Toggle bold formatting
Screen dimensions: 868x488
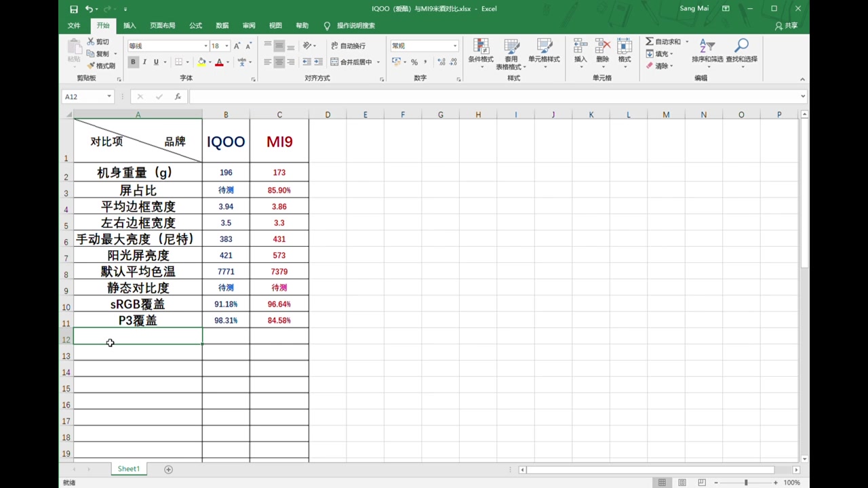coord(133,62)
